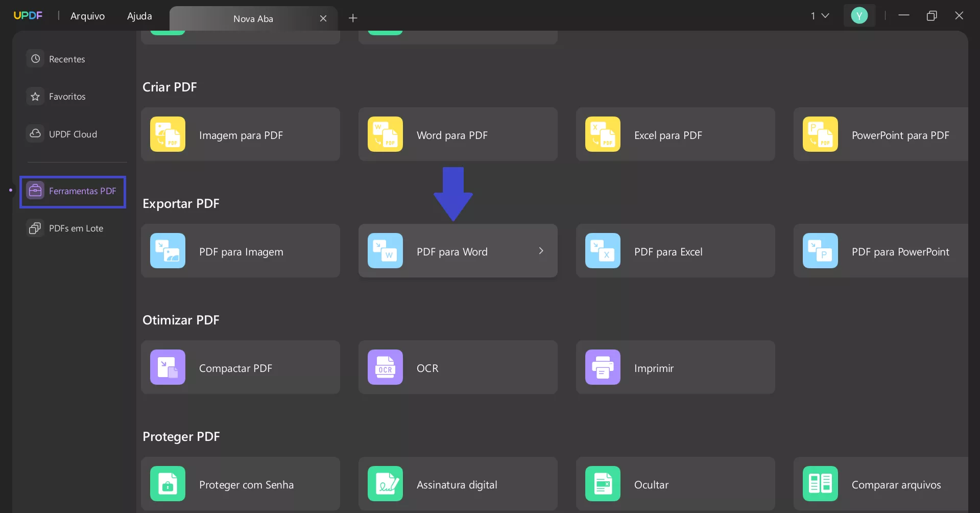Open the Recentes clock icon
980x513 pixels.
point(35,59)
